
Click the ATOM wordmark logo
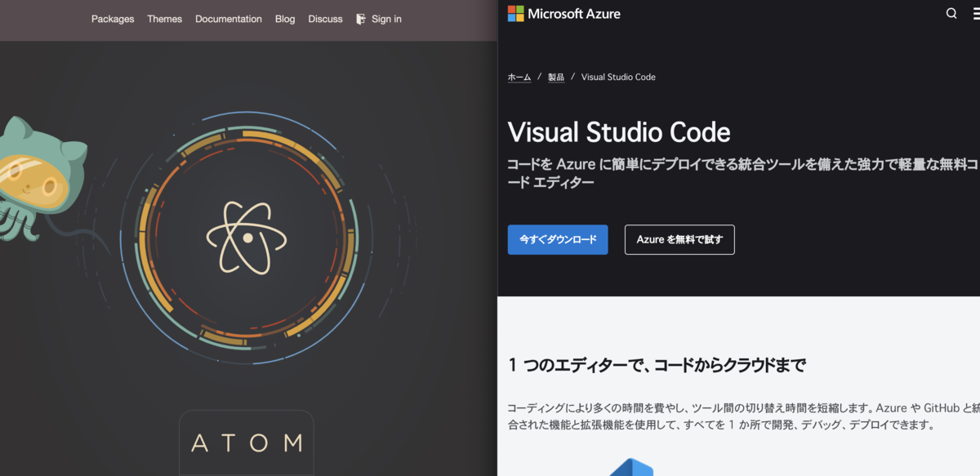pos(246,443)
